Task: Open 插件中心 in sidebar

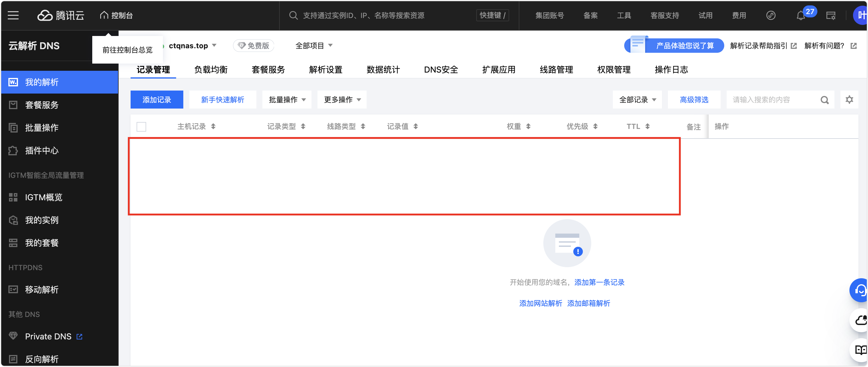Action: coord(60,151)
